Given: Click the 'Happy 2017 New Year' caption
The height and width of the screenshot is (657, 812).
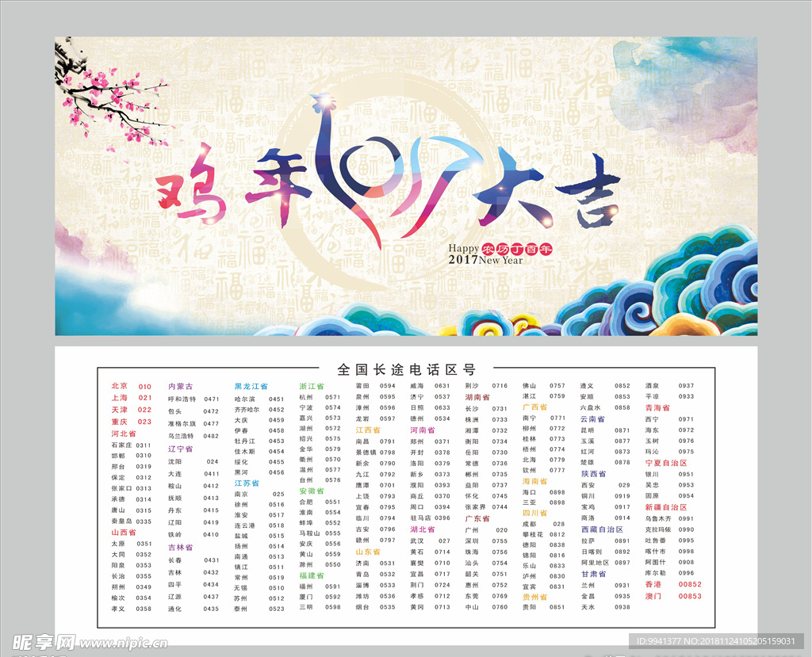Looking at the screenshot, I should point(485,254).
